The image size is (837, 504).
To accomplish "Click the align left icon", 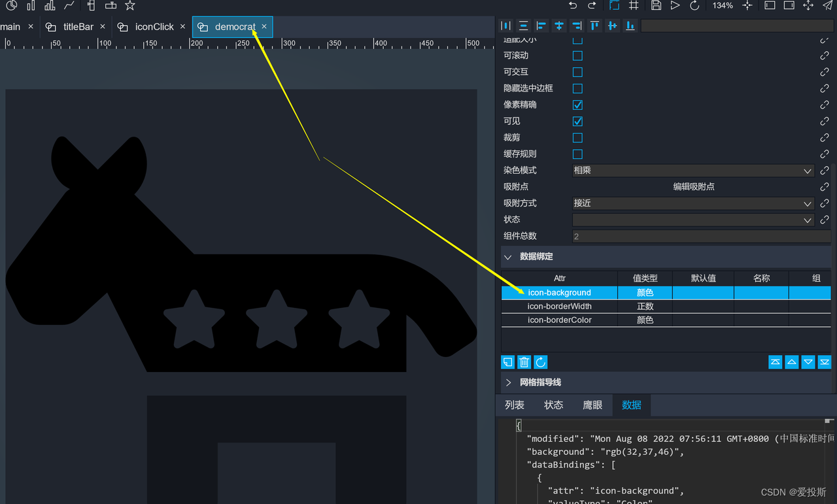I will coord(541,25).
